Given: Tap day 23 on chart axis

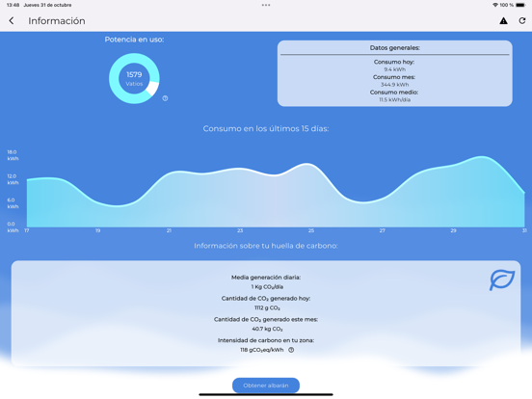Looking at the screenshot, I should point(240,230).
